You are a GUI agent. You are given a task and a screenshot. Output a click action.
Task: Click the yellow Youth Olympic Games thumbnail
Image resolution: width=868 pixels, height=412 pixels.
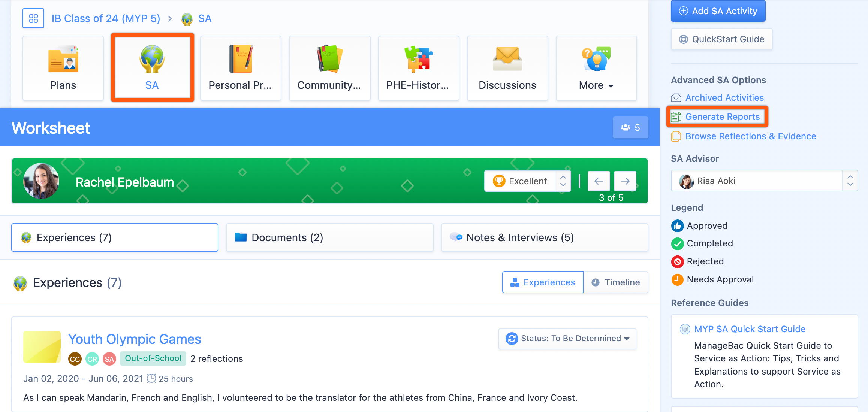[x=42, y=347]
